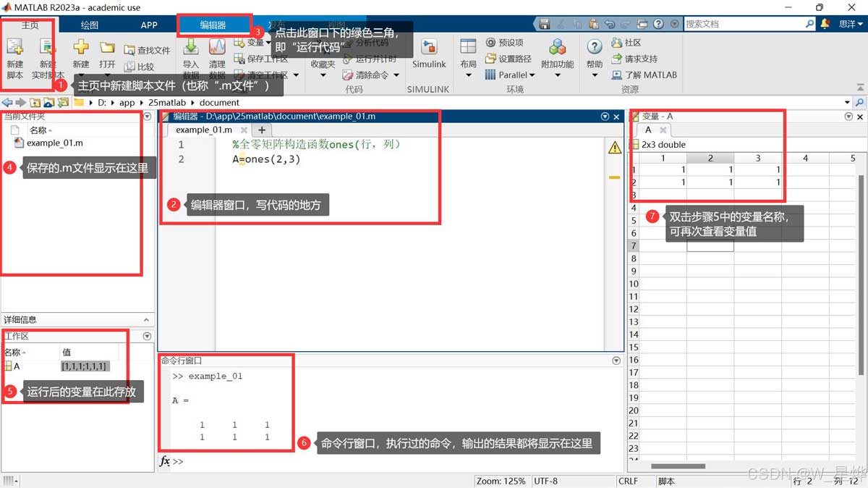Close the example_01.m editor tab

pos(244,130)
